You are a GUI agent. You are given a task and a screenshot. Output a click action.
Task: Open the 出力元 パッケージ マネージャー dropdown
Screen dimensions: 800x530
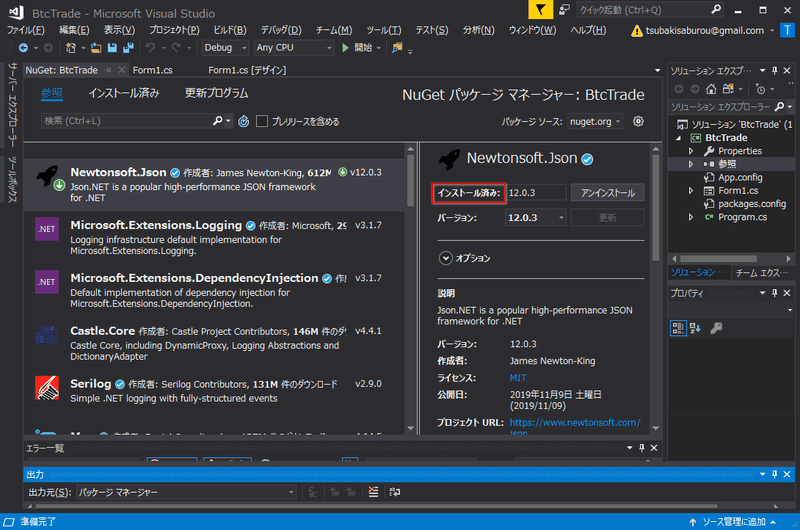pyautogui.click(x=186, y=492)
